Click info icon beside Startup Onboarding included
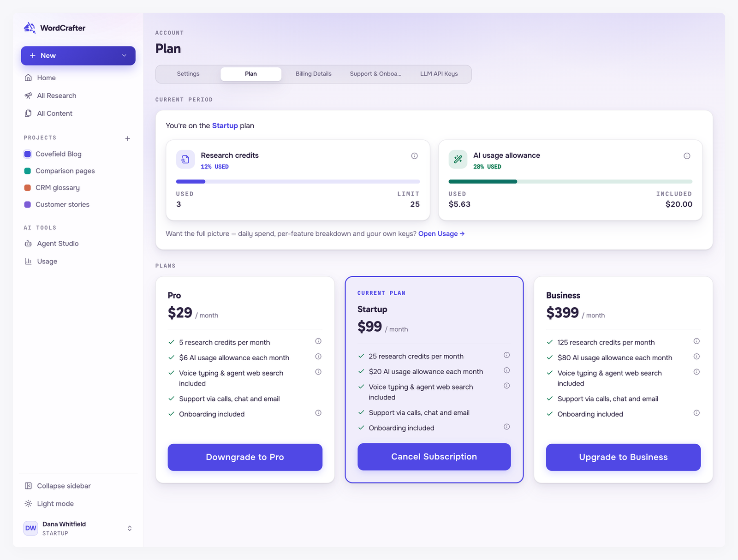 point(506,427)
